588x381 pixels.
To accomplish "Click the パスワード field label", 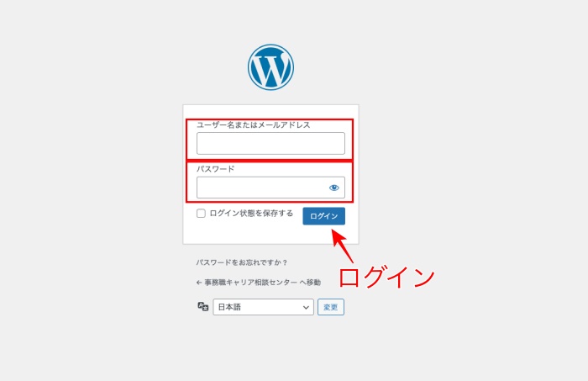I will 216,169.
